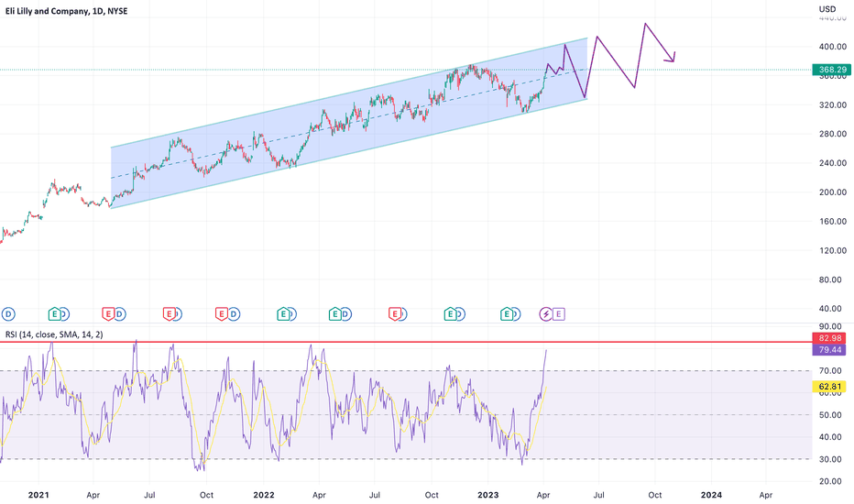The image size is (854, 504).
Task: Click the 2023 label on time axis
Action: (x=487, y=495)
